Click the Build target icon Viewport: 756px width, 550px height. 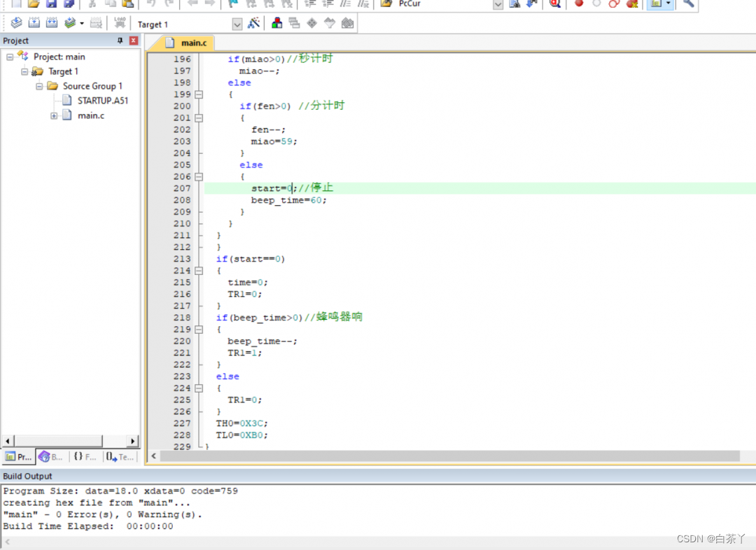pyautogui.click(x=34, y=24)
